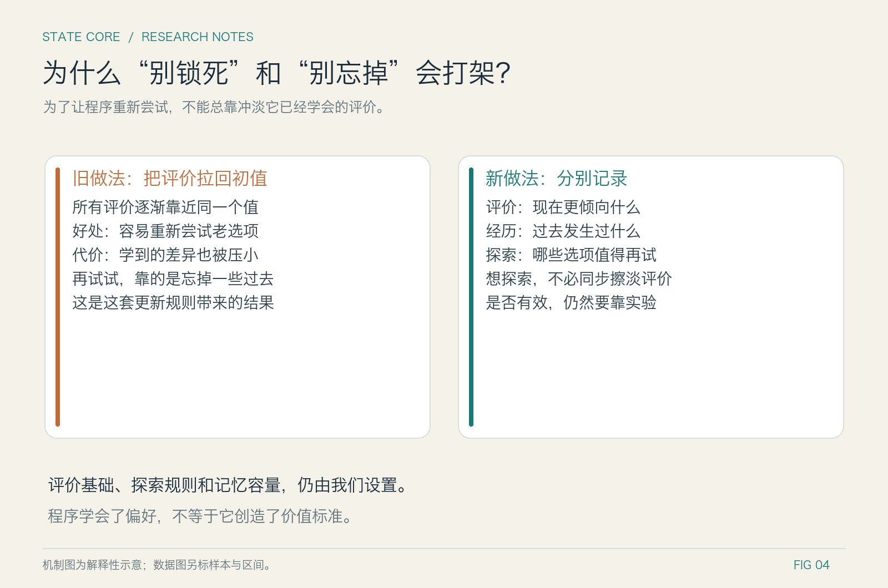
Task: Click the line 好处：容易重新尝试老选项
Action: tap(165, 231)
